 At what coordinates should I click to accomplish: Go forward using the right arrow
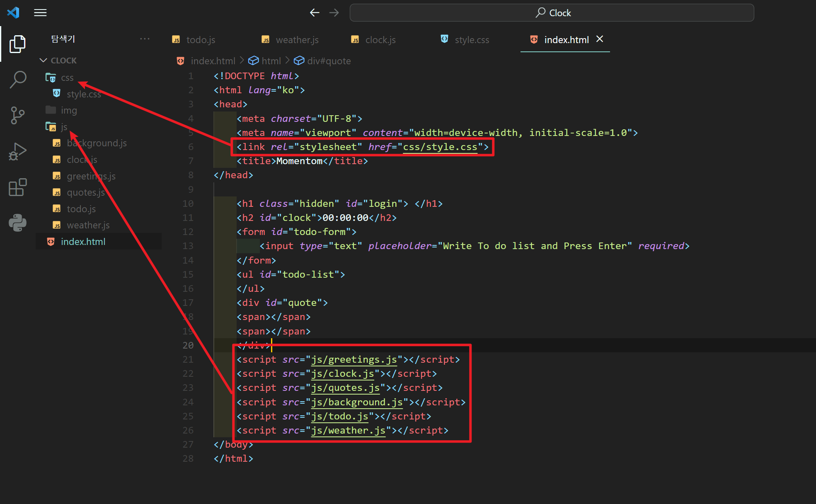pyautogui.click(x=334, y=13)
